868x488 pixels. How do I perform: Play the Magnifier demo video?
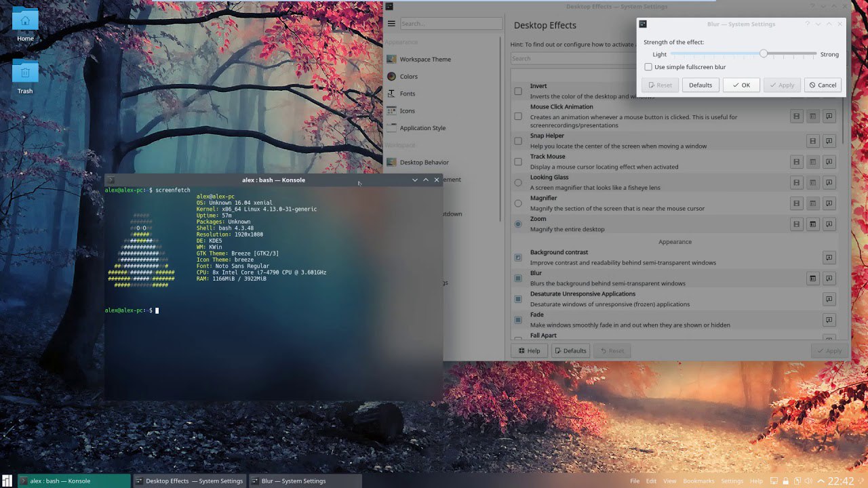coord(796,203)
